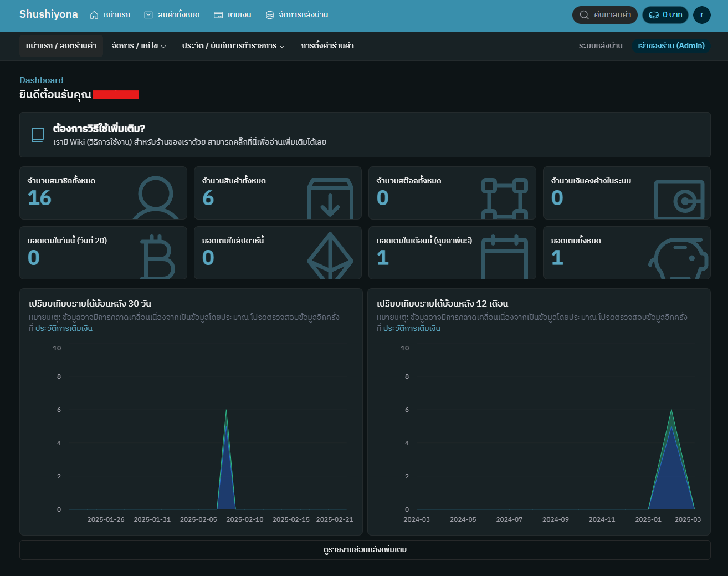Click the book Wiki icon

point(38,135)
